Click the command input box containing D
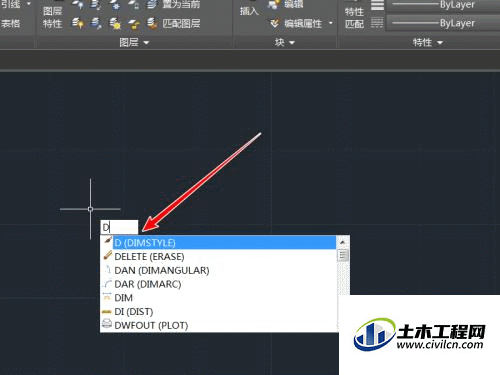The width and height of the screenshot is (500, 375). (119, 227)
